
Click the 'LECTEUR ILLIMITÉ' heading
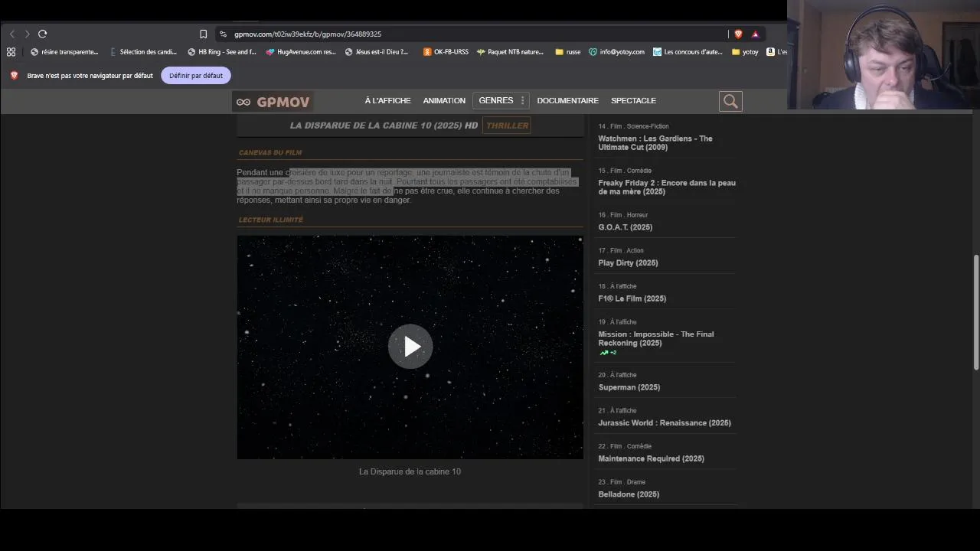click(x=270, y=220)
